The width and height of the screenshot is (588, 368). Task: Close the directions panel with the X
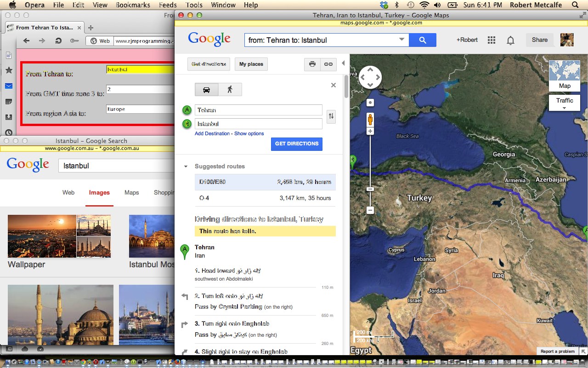coord(334,85)
